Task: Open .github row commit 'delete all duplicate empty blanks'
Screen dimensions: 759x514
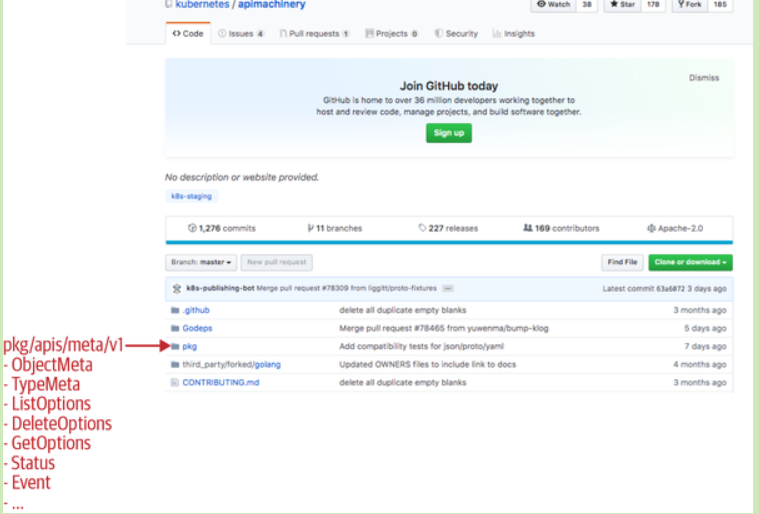Action: pyautogui.click(x=403, y=310)
